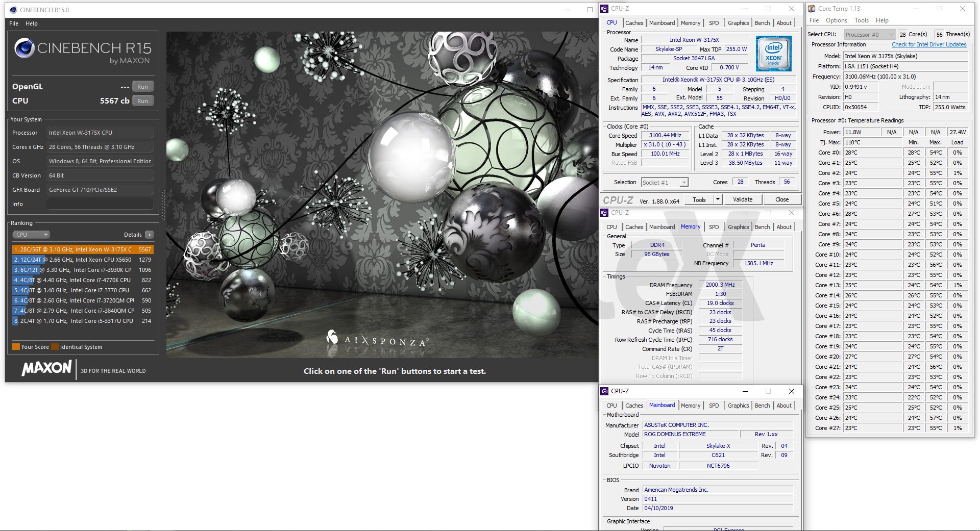
Task: Click the Tools button in CPU-Z
Action: [x=699, y=199]
